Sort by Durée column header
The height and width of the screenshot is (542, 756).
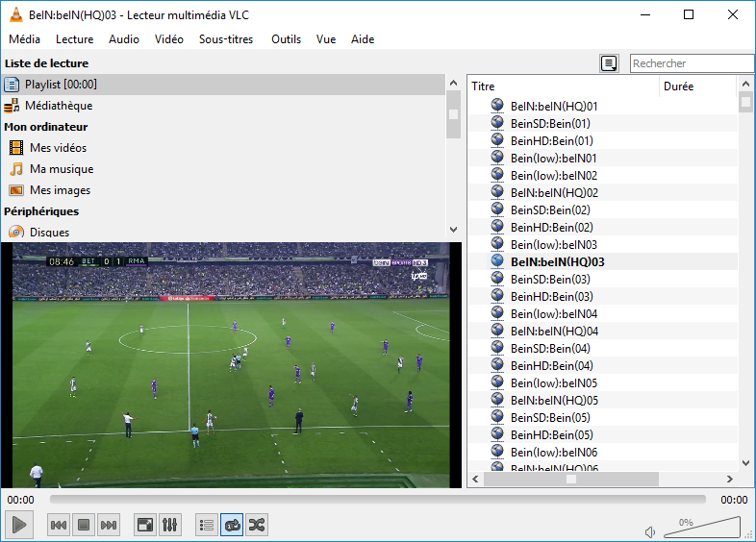[697, 86]
